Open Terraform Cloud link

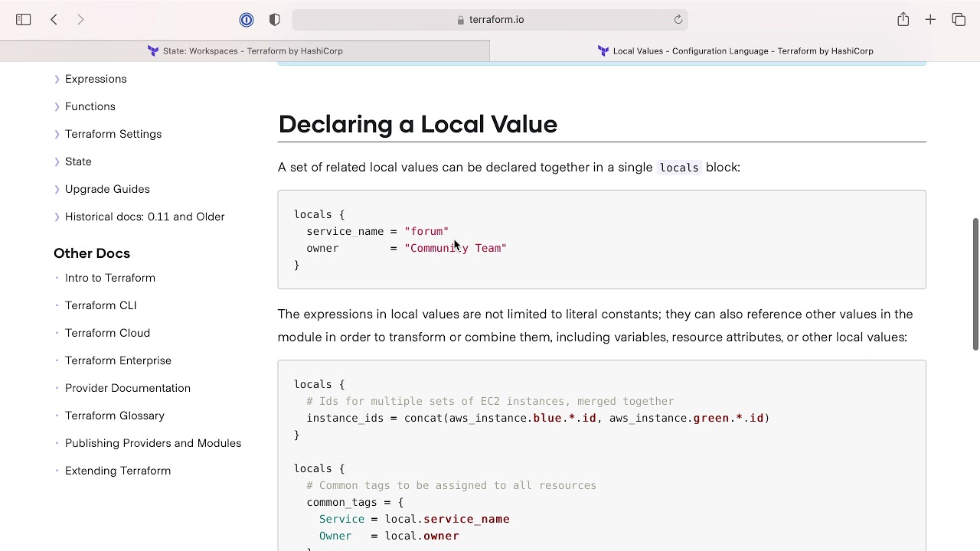pyautogui.click(x=107, y=333)
